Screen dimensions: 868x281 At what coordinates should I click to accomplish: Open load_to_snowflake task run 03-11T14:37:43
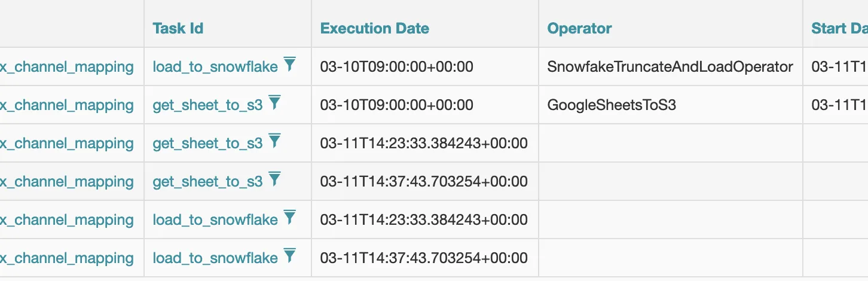pos(215,258)
